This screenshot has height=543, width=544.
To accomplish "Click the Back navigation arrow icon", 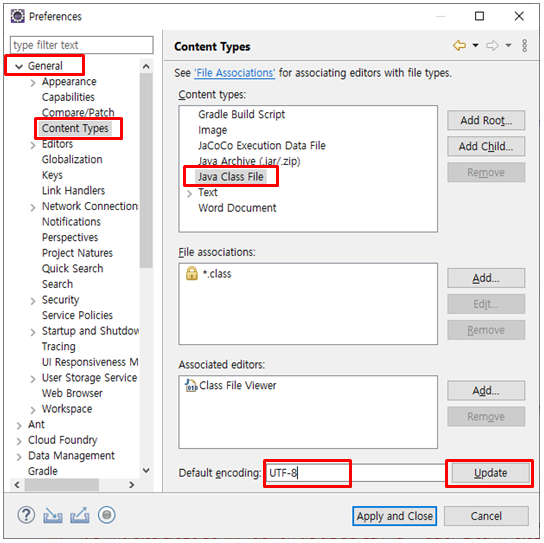I will coord(460,45).
